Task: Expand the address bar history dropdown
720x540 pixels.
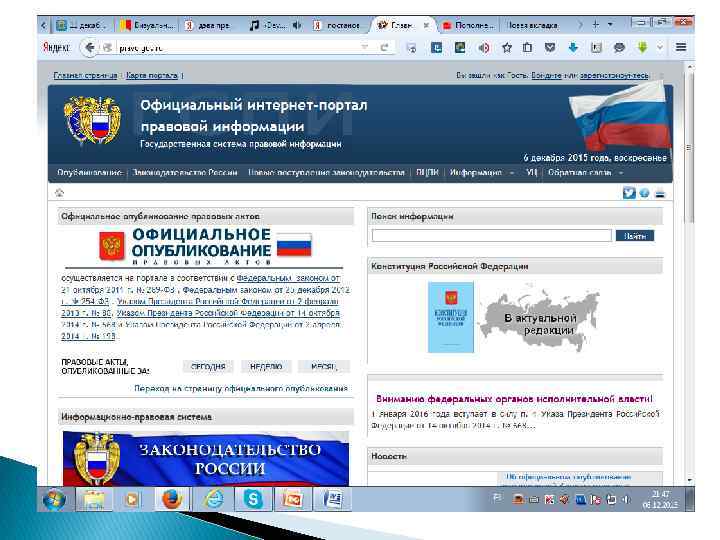Action: [365, 47]
